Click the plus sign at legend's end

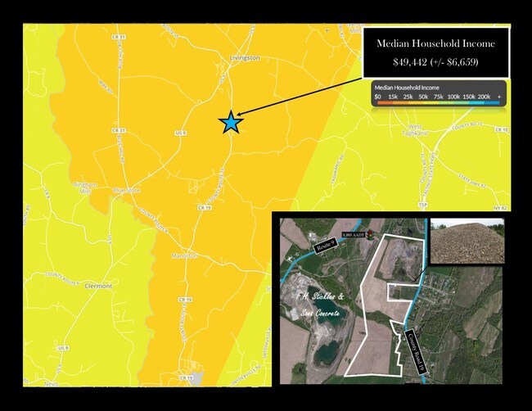(x=498, y=97)
